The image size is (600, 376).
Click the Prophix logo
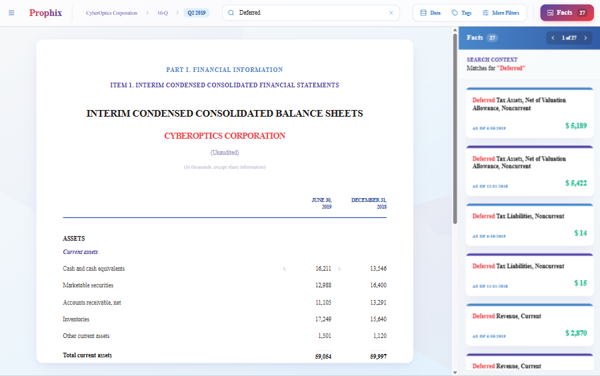[46, 13]
